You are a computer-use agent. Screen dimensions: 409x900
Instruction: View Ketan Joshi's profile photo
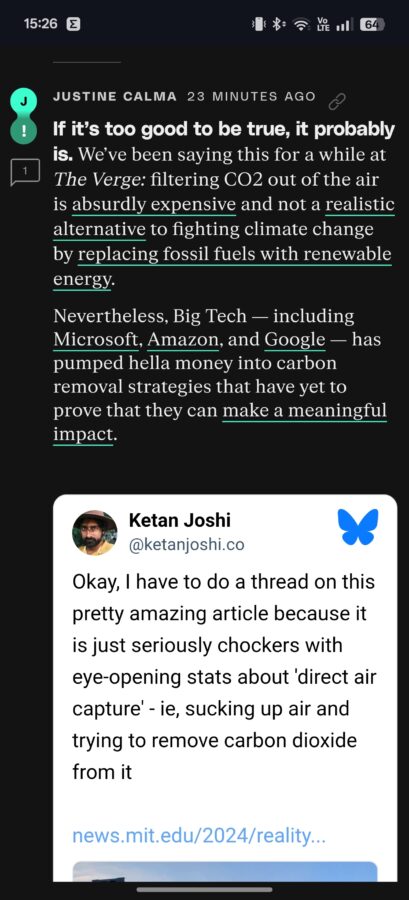pyautogui.click(x=95, y=532)
